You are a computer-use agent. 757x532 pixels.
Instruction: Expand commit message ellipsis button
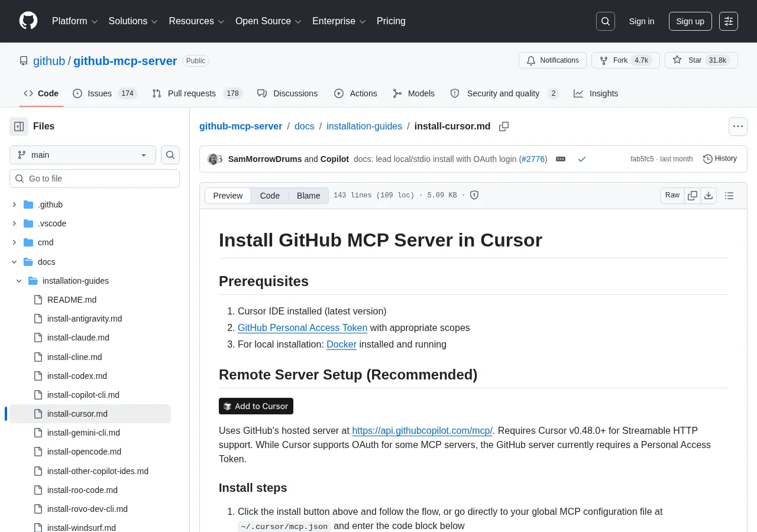[561, 159]
